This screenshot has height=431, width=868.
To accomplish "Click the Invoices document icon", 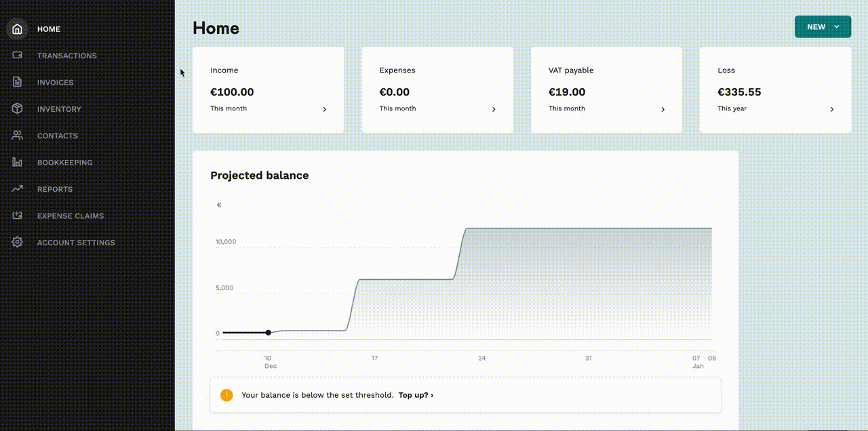I will click(17, 82).
